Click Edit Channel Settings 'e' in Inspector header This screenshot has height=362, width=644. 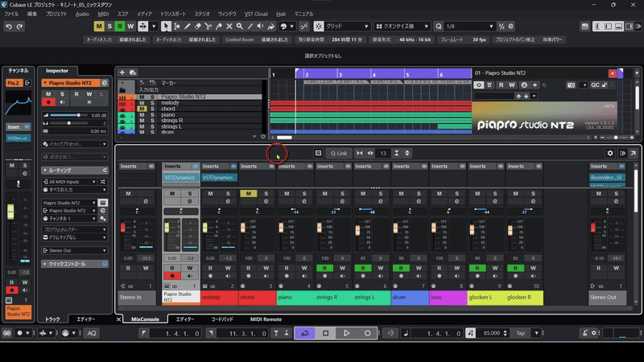click(105, 83)
